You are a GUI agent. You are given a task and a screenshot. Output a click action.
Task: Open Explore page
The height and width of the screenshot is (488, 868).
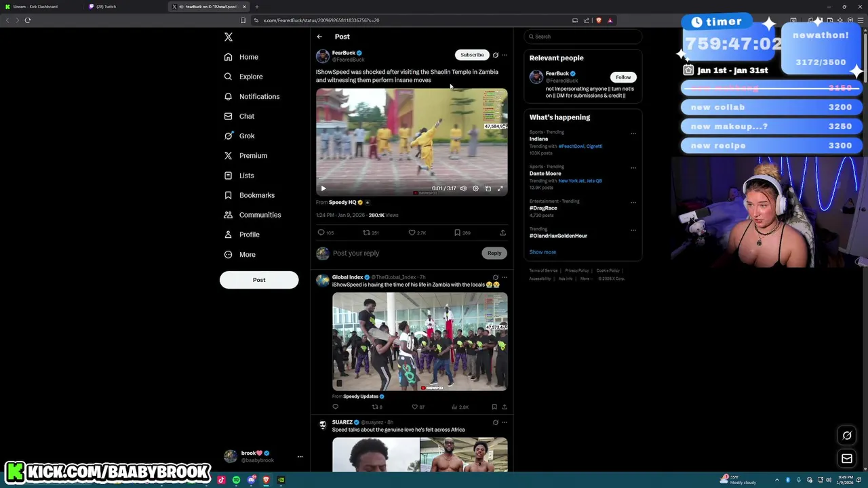243,77
